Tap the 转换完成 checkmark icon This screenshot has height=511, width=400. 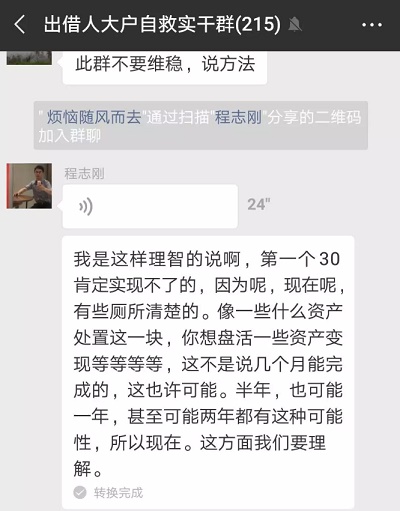(80, 493)
